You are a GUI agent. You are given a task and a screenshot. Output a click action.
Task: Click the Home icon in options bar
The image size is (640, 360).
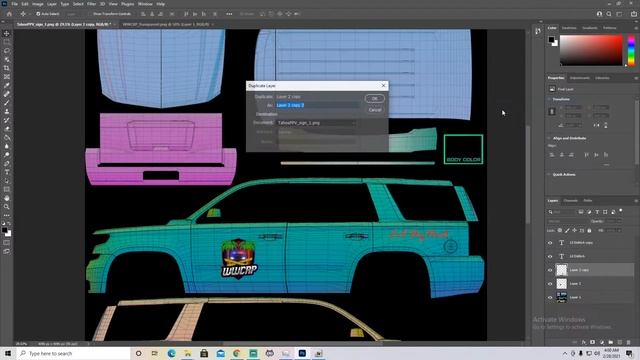[x=9, y=14]
